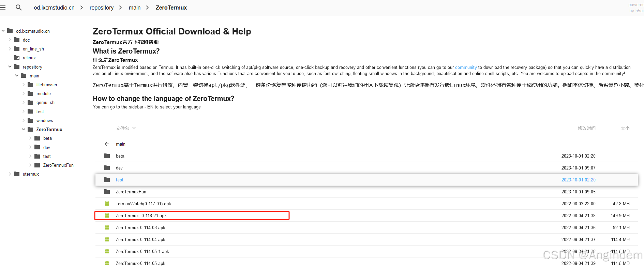Click Android icon of TermuxWatch(0.117.01).apk
The image size is (644, 266).
[x=107, y=204]
